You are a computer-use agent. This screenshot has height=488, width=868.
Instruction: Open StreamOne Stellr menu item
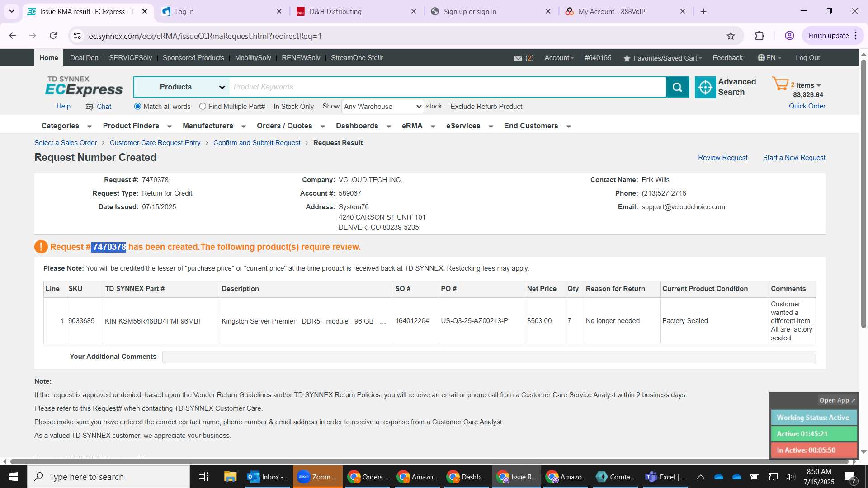pyautogui.click(x=357, y=58)
